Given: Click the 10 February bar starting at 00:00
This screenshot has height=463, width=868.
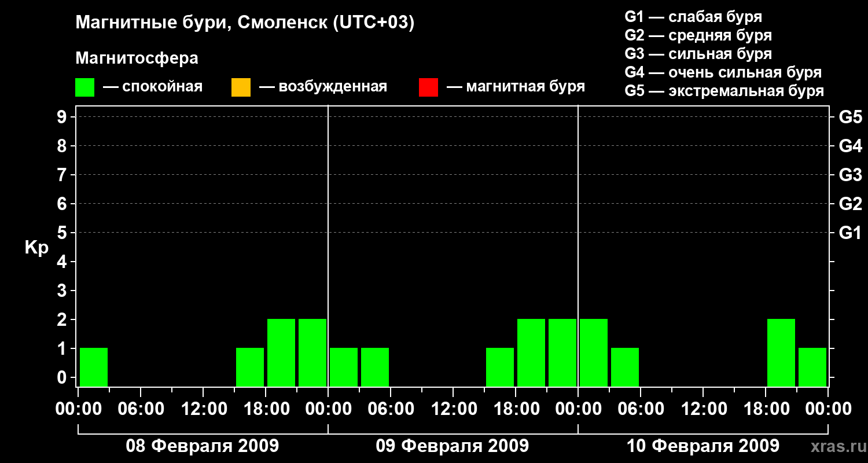Looking at the screenshot, I should [x=594, y=352].
